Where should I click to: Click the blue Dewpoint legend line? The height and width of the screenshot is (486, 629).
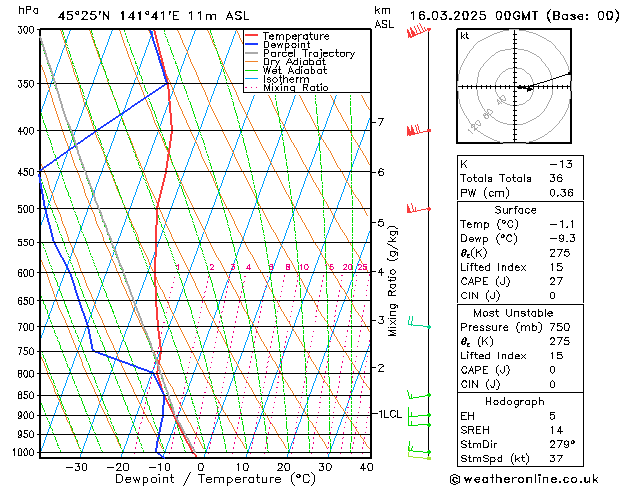(x=251, y=44)
